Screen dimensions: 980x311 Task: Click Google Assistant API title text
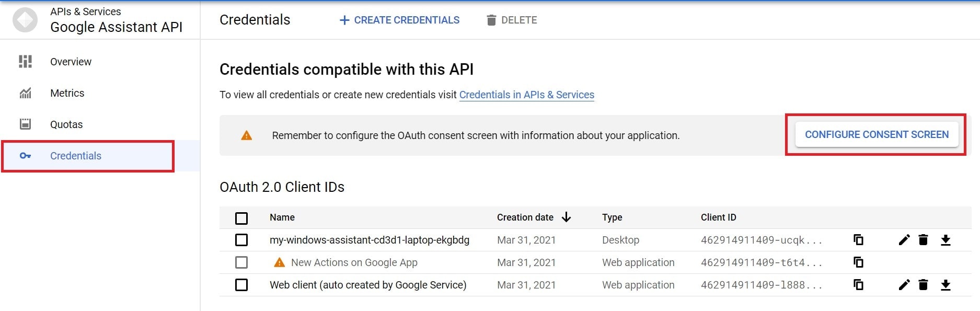[x=116, y=27]
